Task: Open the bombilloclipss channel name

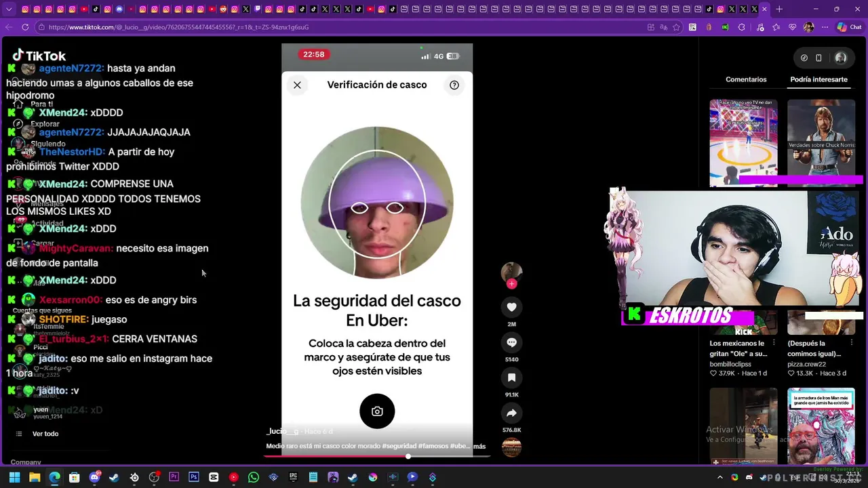Action: point(731,364)
